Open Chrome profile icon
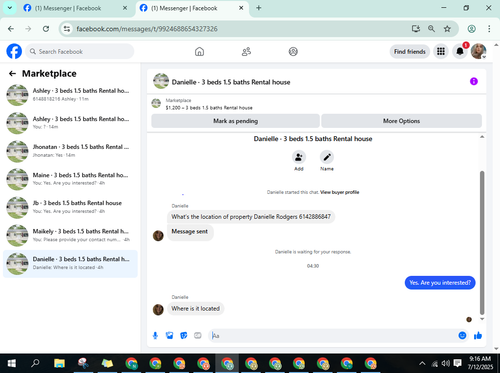Viewport: 500px width, 373px height. [x=471, y=29]
